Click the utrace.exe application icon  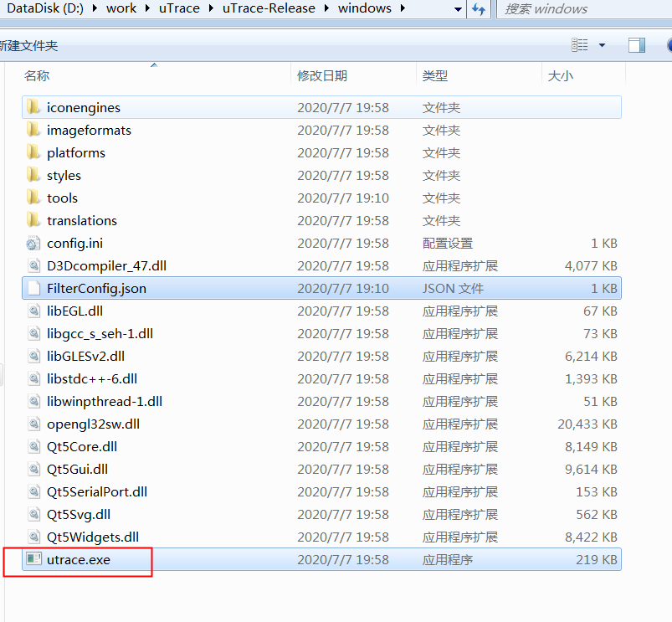(33, 559)
